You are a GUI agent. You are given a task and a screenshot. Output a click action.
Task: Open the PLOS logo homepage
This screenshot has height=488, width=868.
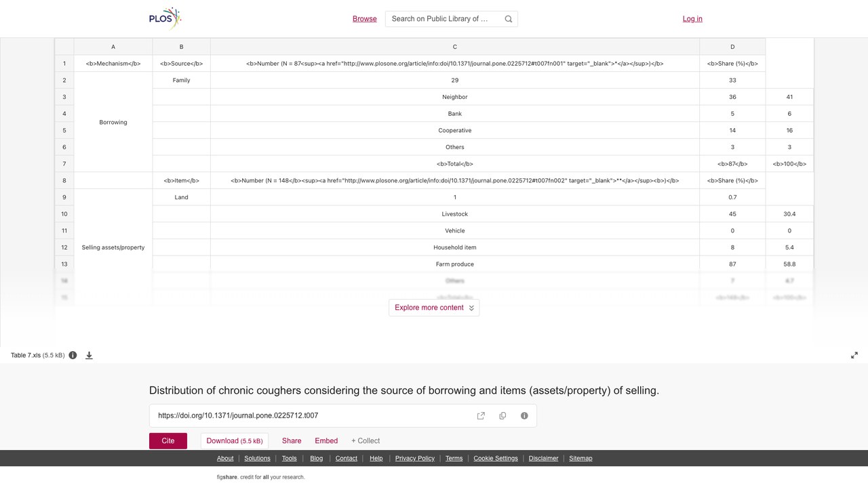click(165, 18)
